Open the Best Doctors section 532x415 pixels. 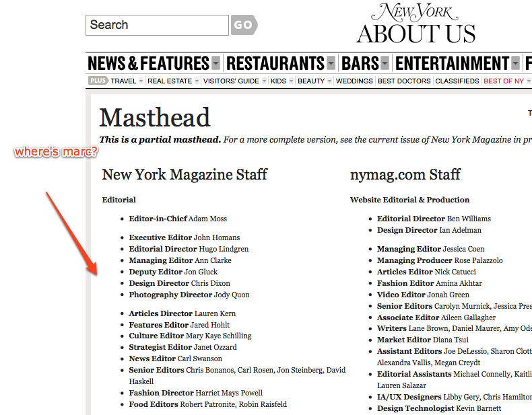pyautogui.click(x=404, y=81)
